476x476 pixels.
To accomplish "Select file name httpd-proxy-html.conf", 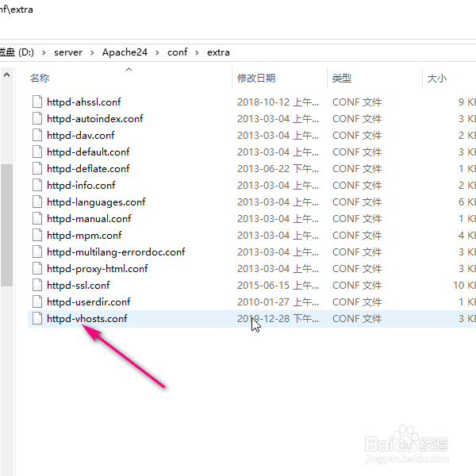I will pyautogui.click(x=97, y=269).
